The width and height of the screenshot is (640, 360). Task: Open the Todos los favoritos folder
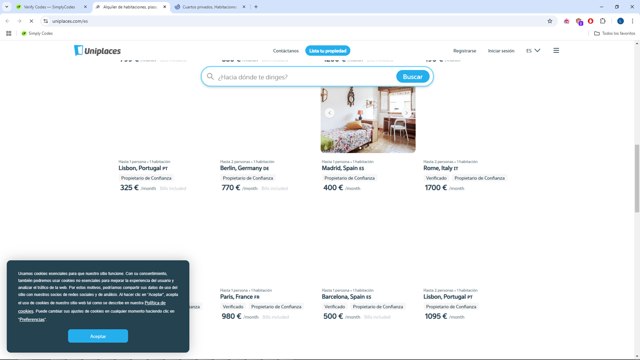(615, 33)
